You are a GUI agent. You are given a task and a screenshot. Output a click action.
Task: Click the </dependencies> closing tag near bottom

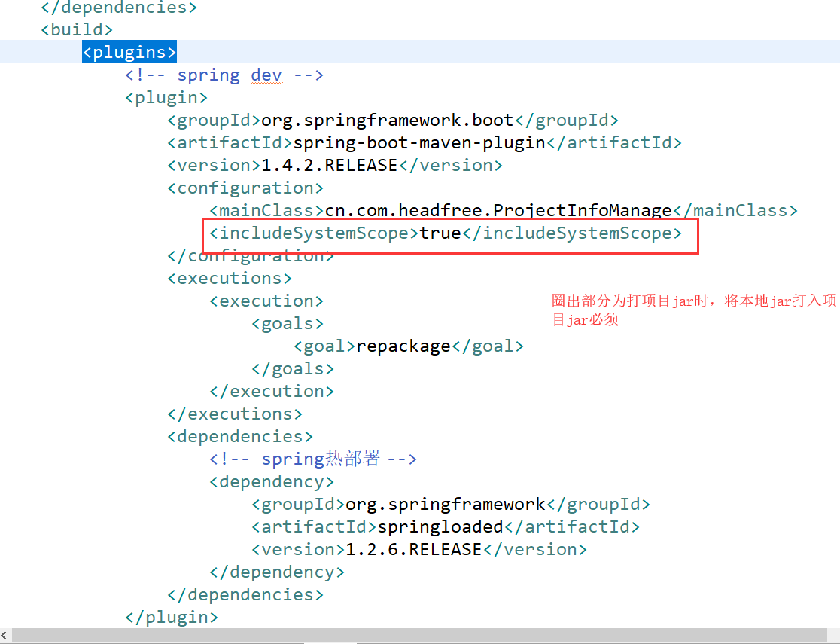[245, 595]
